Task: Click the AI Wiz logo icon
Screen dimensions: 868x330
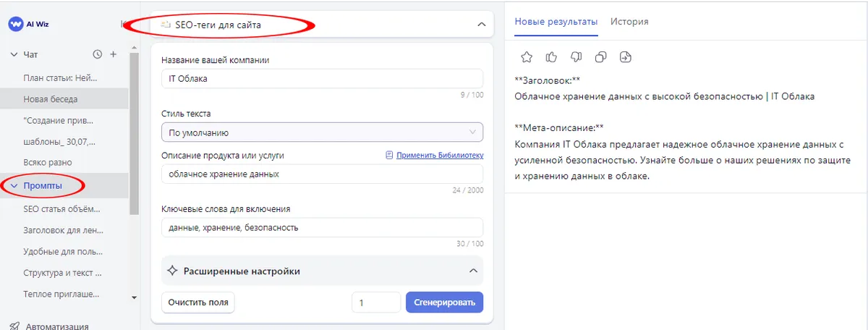Action: 15,24
